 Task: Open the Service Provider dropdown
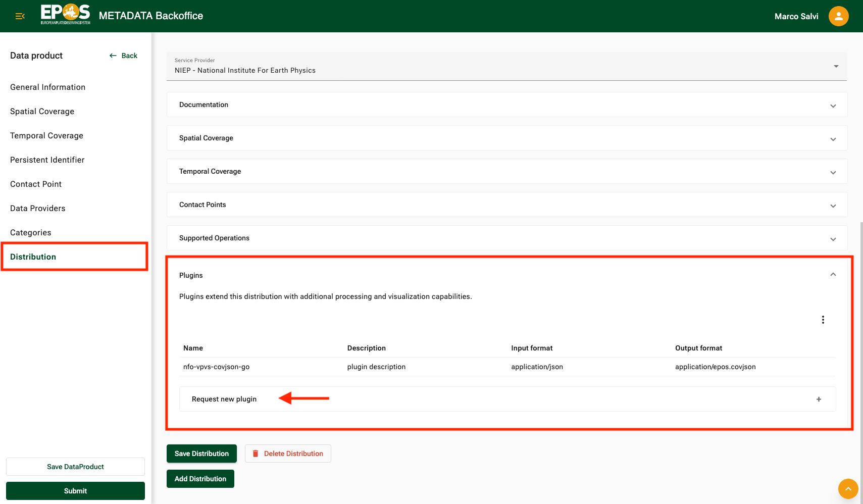[836, 66]
